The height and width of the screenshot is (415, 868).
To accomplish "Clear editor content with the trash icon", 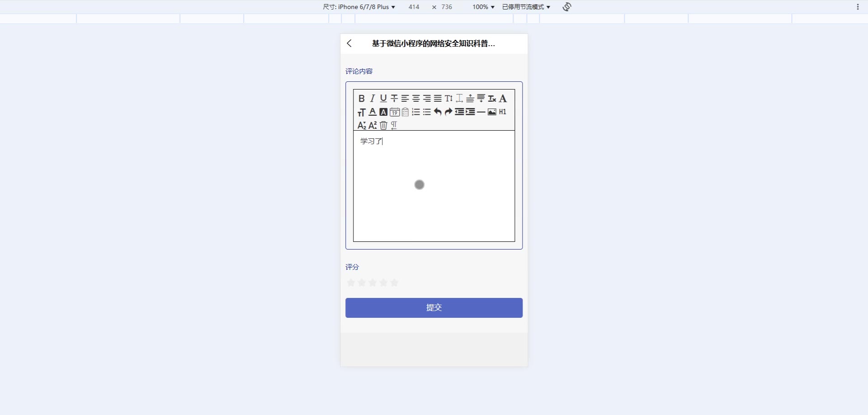I will (x=383, y=125).
